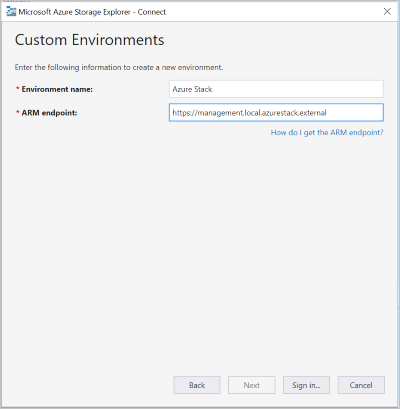Screen dimensions: 400x409
Task: Open 'How do I get the ARM endpoint?' link
Action: 327,133
